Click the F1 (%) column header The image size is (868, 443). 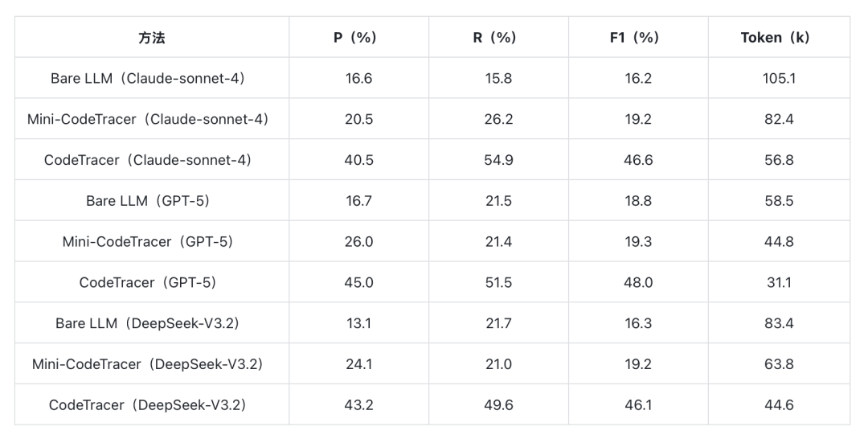(x=638, y=38)
